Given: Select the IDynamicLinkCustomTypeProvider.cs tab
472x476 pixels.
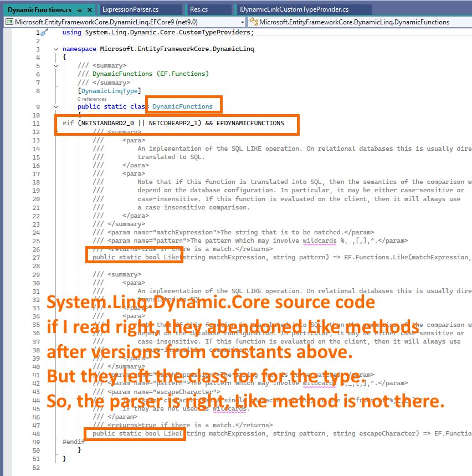Looking at the screenshot, I should point(294,10).
